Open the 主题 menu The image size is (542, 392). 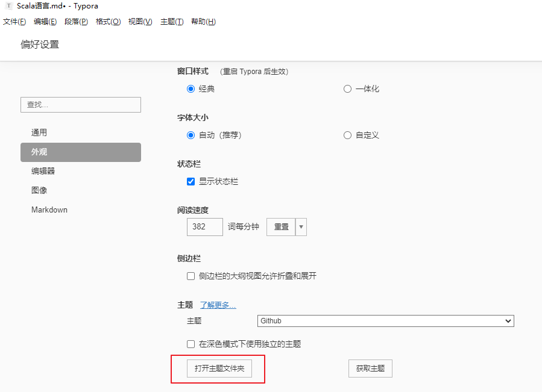(172, 22)
